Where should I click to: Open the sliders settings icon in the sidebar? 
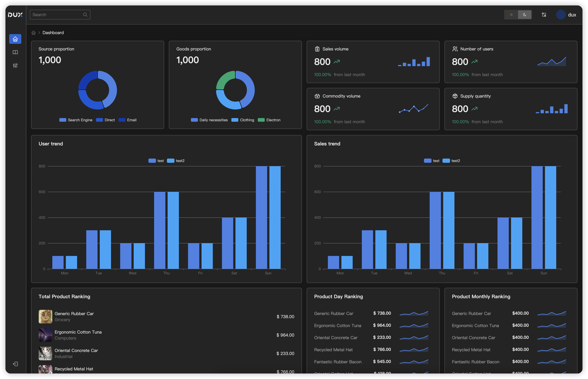click(15, 66)
